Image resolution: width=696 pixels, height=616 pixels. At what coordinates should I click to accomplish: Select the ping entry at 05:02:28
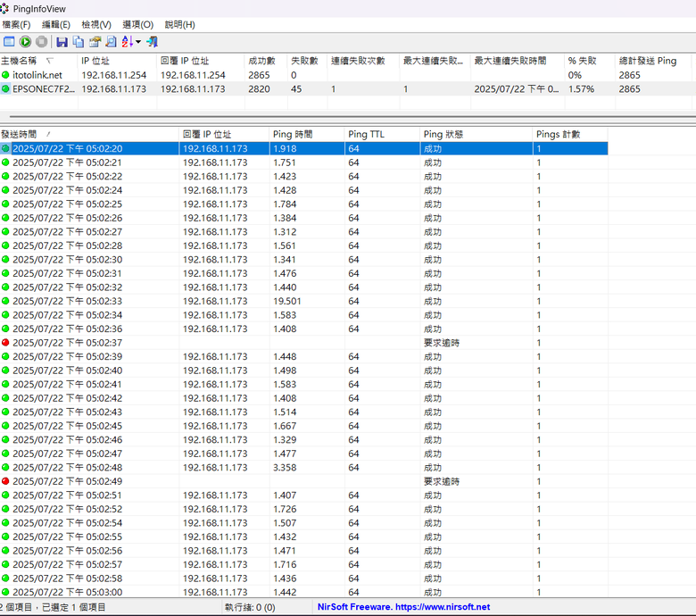(x=303, y=246)
